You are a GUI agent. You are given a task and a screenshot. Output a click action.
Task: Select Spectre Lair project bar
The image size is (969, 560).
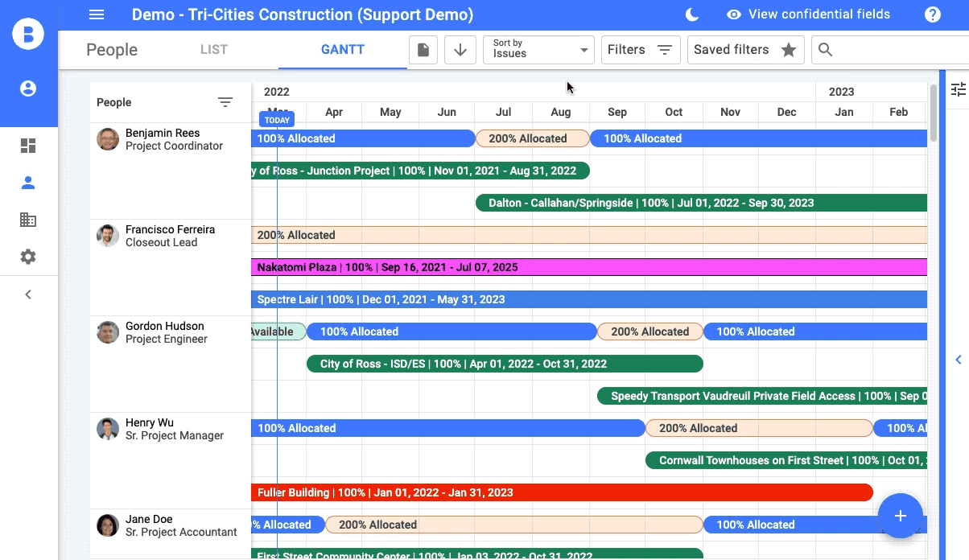point(589,299)
